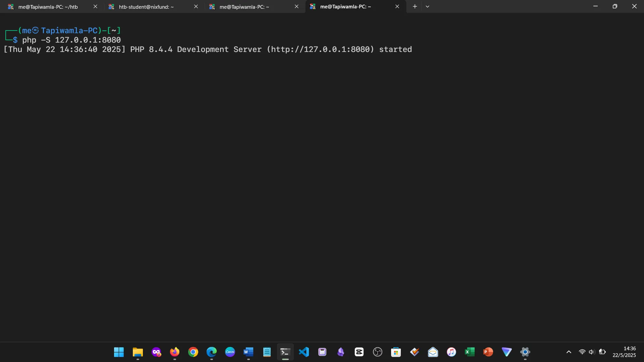Screen dimensions: 644x362
Task: Open the terminal tab dropdown chevron
Action: tap(428, 6)
